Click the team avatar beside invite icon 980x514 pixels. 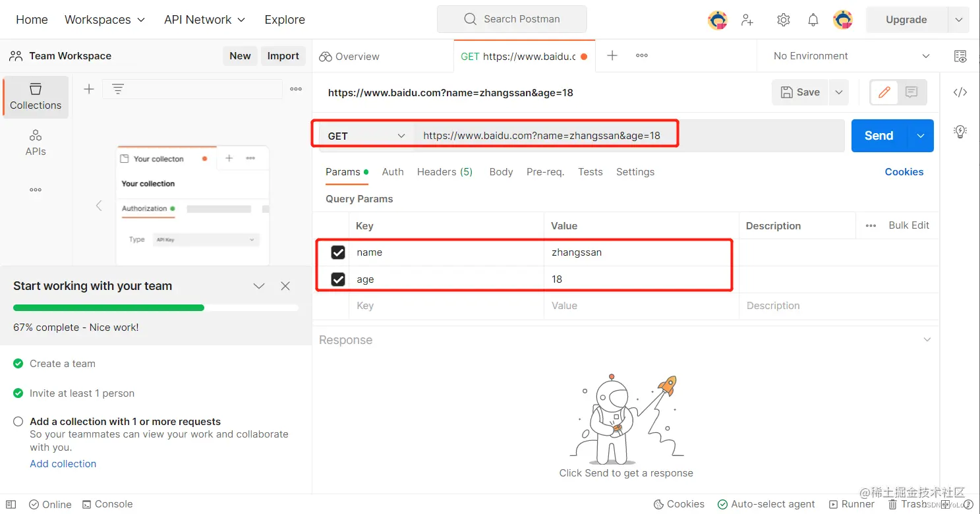718,20
